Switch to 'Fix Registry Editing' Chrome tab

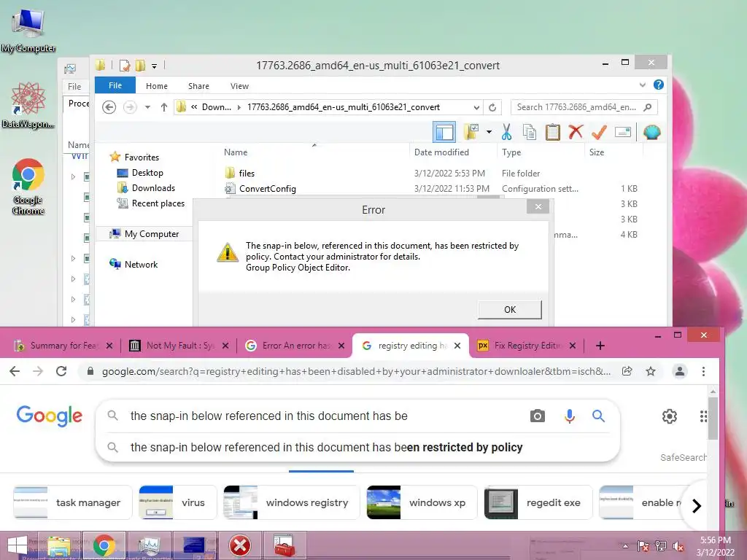point(527,345)
